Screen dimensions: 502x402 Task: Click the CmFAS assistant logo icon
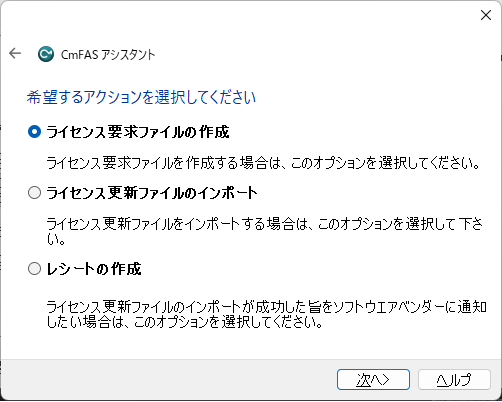(x=46, y=54)
